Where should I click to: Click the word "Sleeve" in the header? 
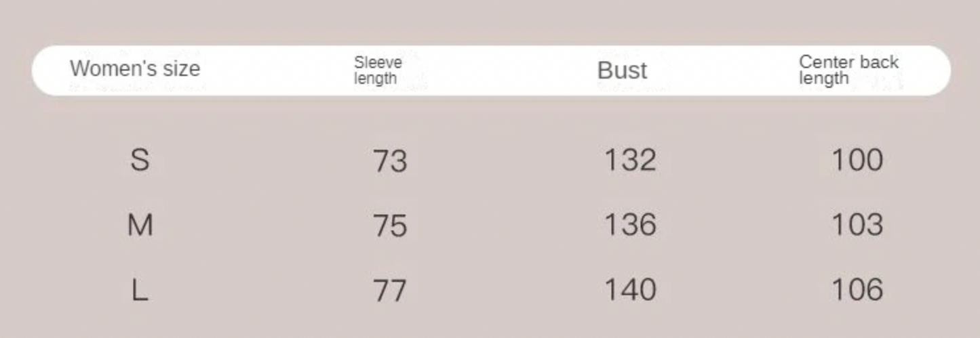tap(378, 62)
